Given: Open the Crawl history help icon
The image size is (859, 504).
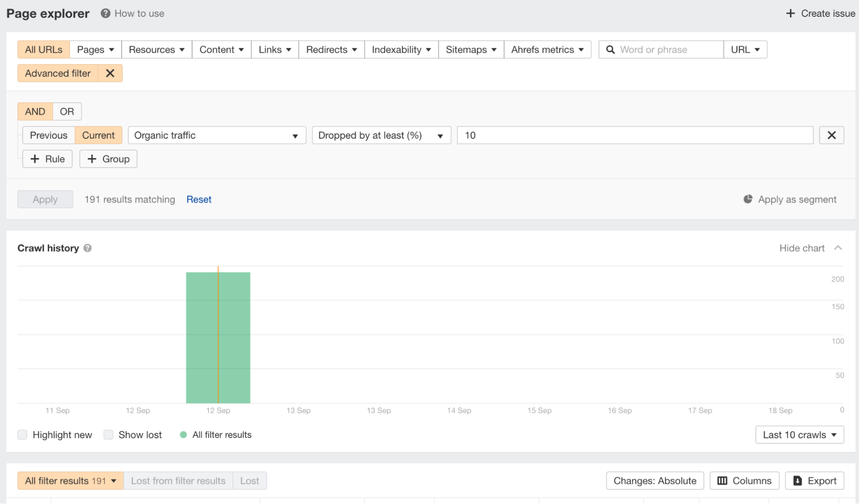Looking at the screenshot, I should pos(87,248).
